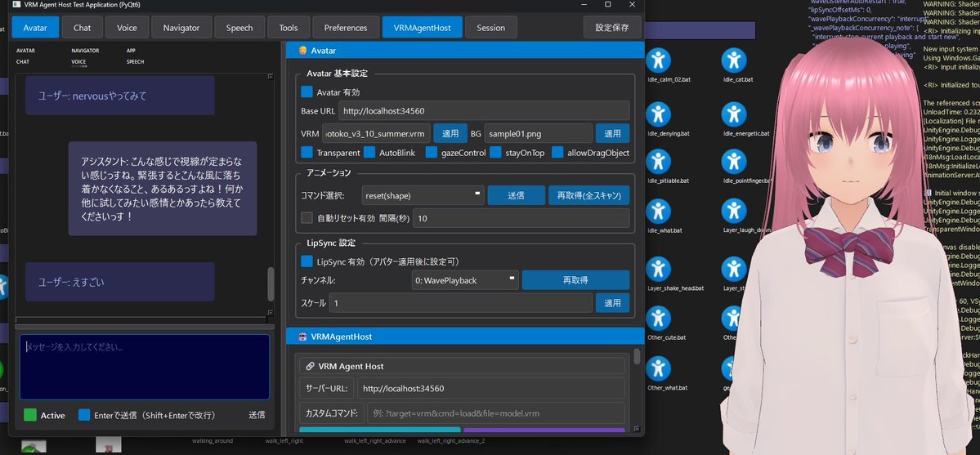Select the Idle_energetic.bat icon
This screenshot has width=980, height=455.
tap(734, 114)
